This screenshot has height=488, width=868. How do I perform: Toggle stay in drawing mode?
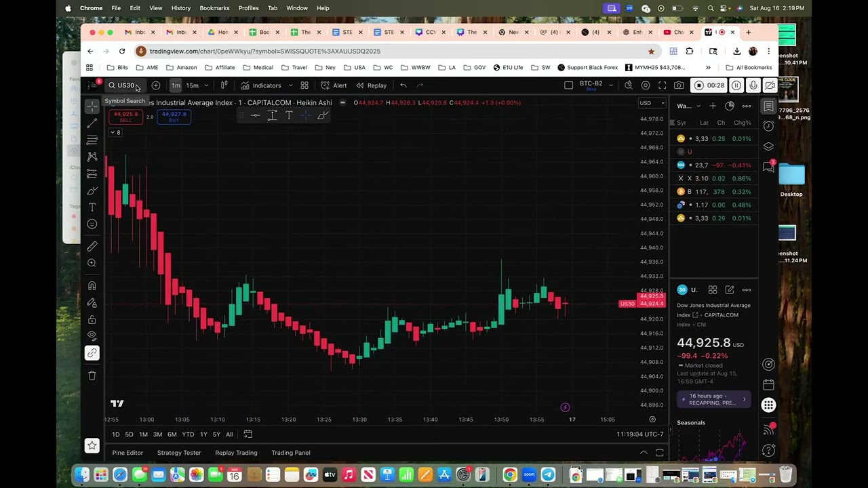(x=92, y=302)
